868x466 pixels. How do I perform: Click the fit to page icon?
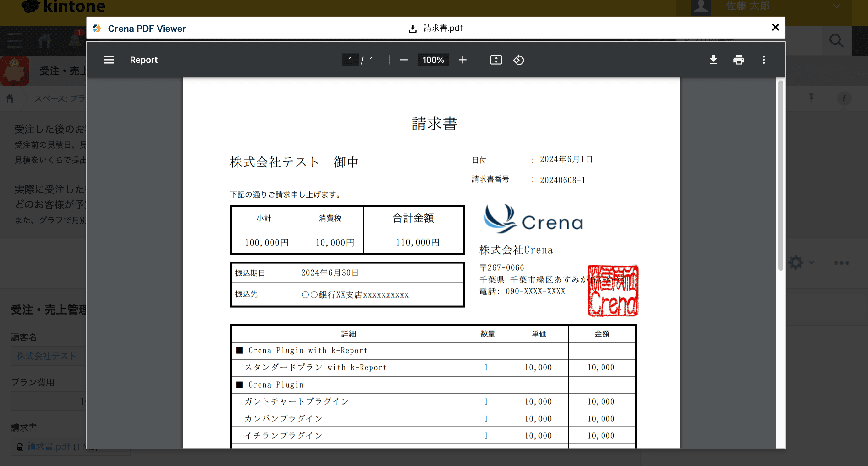tap(496, 60)
